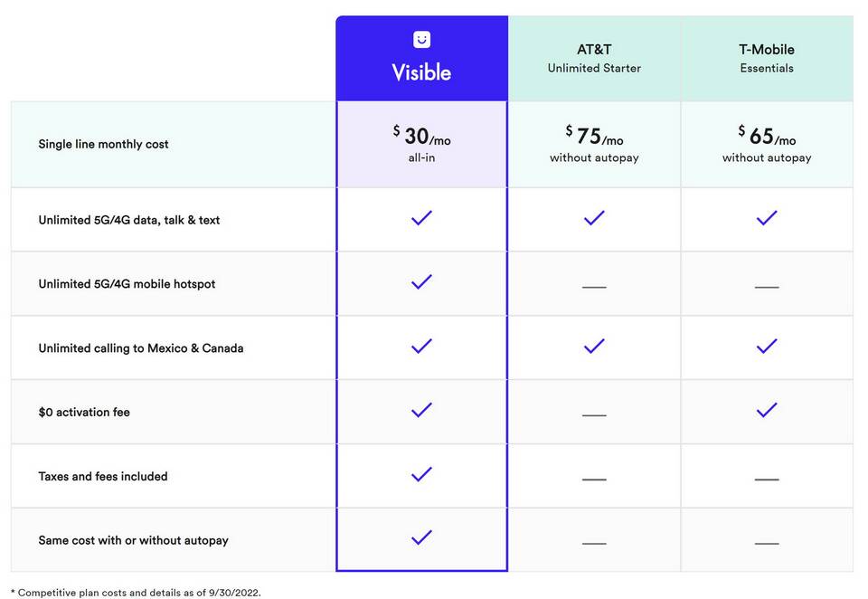Select the Visible column header
The width and height of the screenshot is (868, 599).
[422, 58]
